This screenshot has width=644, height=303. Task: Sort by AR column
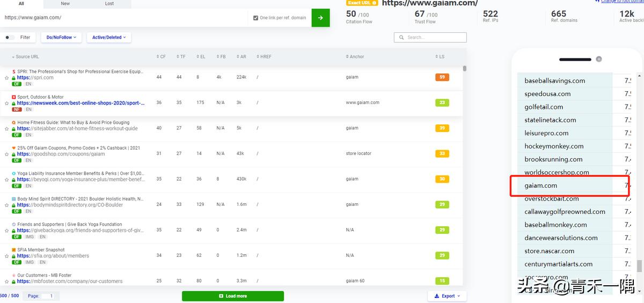pyautogui.click(x=241, y=57)
